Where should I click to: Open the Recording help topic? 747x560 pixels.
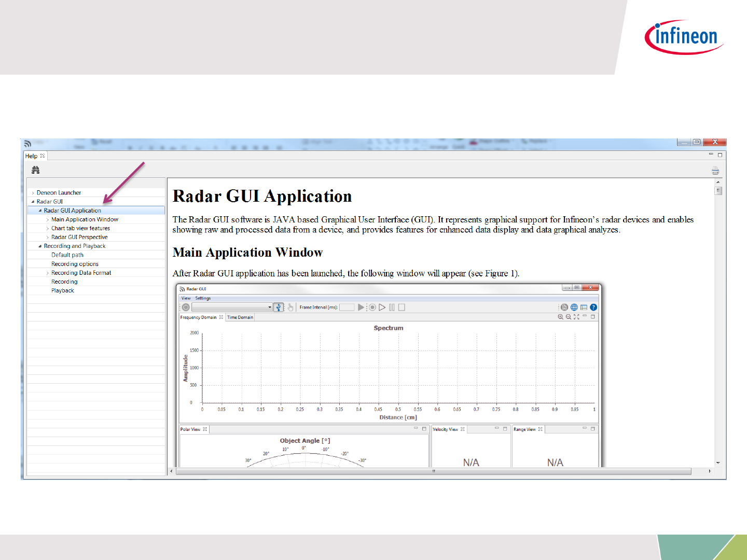click(64, 282)
